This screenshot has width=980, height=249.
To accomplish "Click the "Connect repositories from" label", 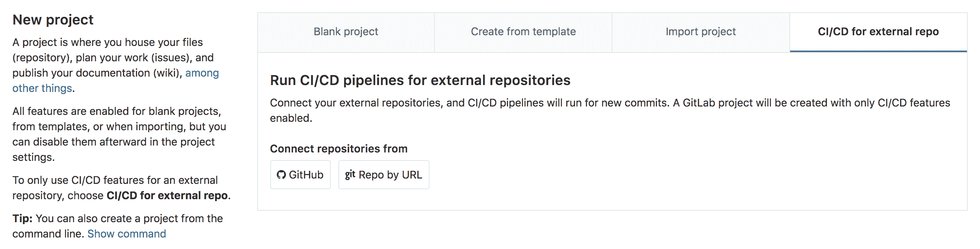I will pyautogui.click(x=338, y=149).
